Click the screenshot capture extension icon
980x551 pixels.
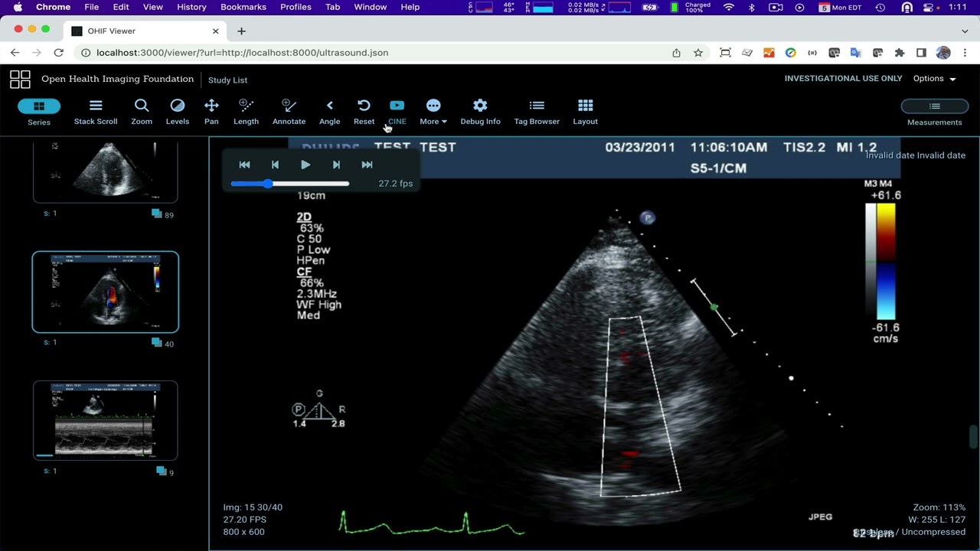pyautogui.click(x=725, y=53)
